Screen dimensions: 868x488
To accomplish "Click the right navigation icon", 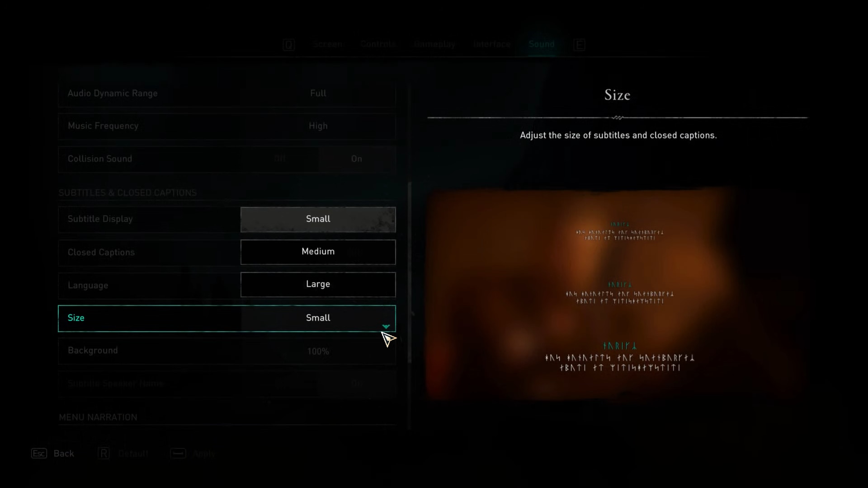I will click(x=580, y=44).
